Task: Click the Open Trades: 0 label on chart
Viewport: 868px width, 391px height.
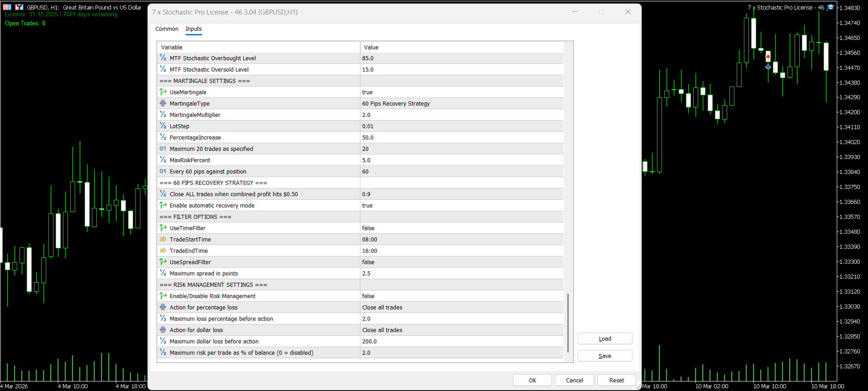Action: (25, 24)
